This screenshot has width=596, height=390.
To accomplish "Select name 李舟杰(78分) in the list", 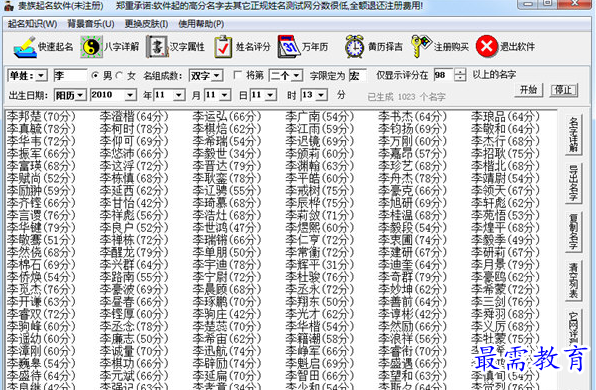I will point(412,178).
